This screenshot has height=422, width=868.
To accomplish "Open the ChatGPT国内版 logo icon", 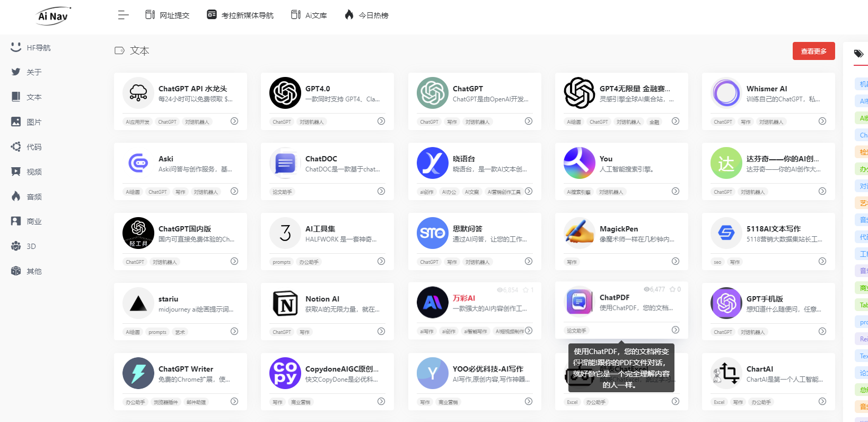I will pyautogui.click(x=138, y=233).
